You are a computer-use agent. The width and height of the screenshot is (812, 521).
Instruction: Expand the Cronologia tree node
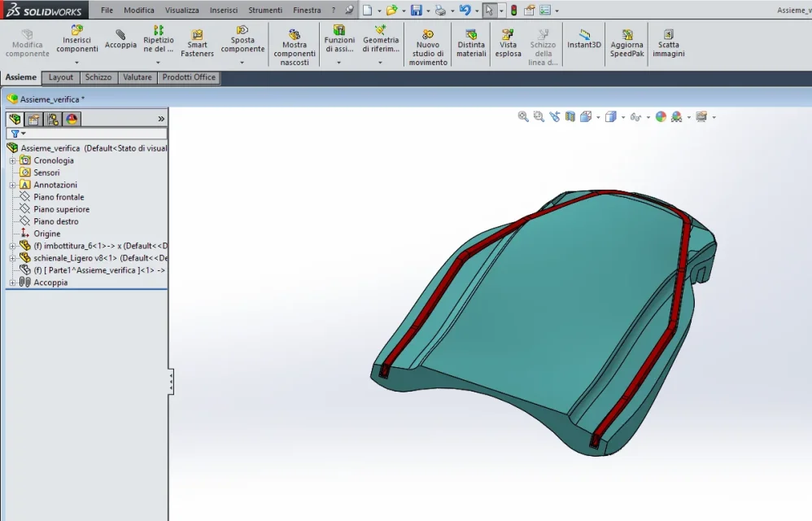(x=12, y=160)
